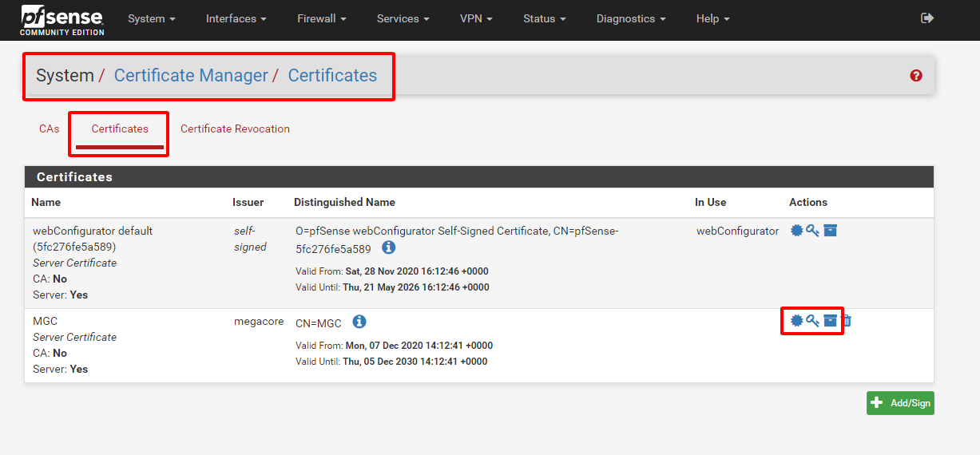Image resolution: width=980 pixels, height=455 pixels.
Task: Delete the MGC certificate with trash icon
Action: pyautogui.click(x=847, y=321)
